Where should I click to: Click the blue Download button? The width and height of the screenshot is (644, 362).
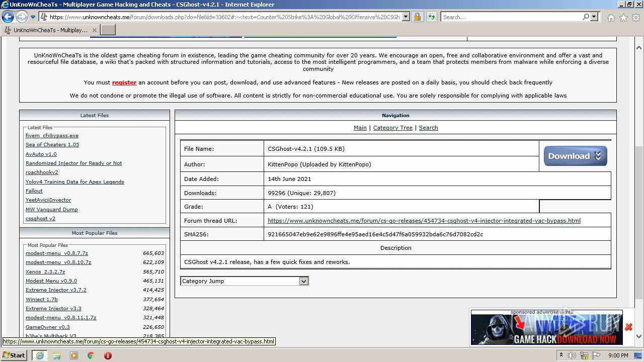tap(576, 156)
